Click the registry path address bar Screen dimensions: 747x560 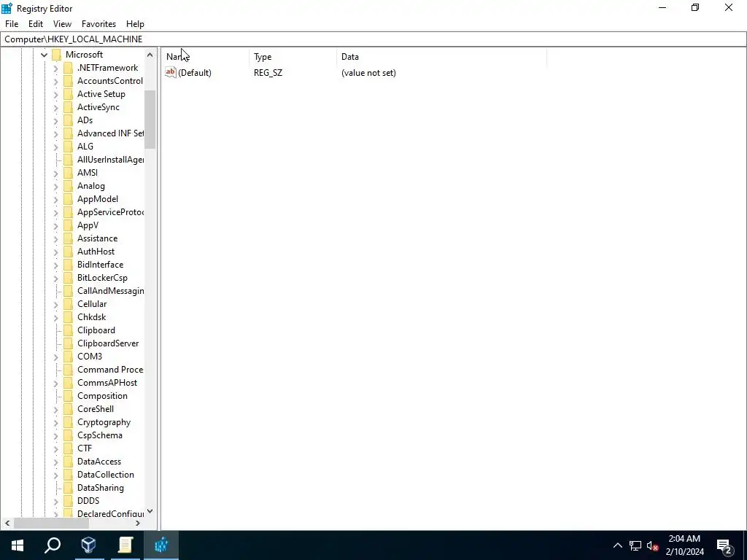373,39
